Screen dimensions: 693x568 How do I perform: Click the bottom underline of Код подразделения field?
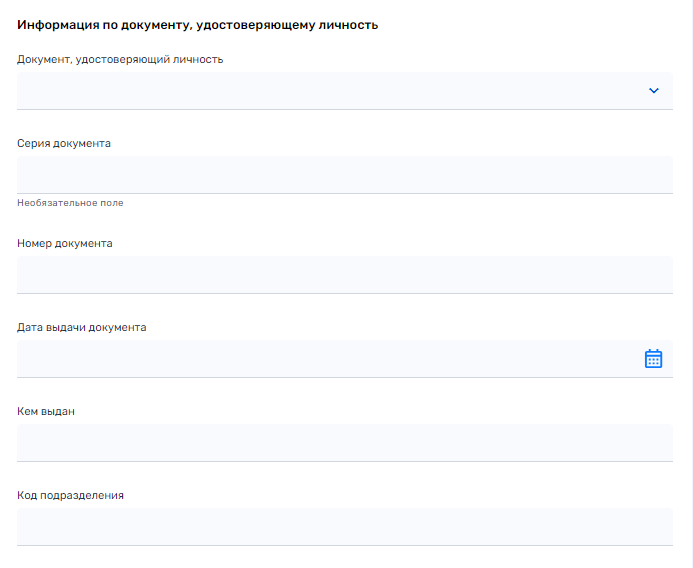[345, 545]
